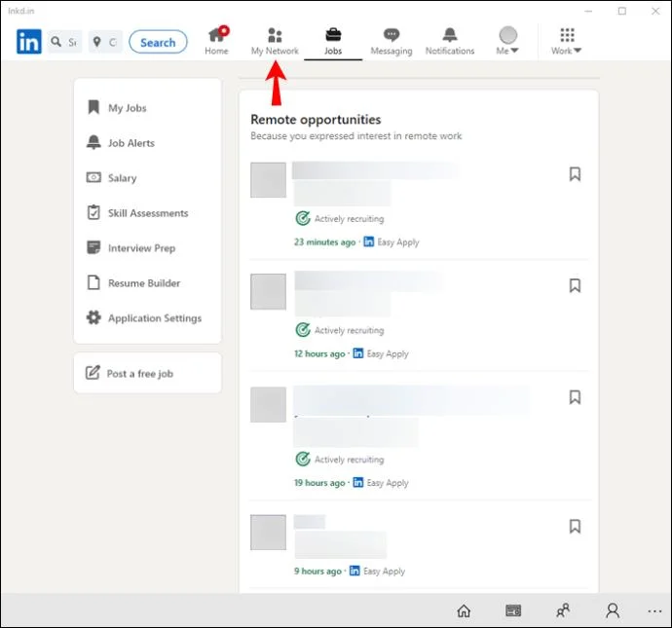Click the '9 hours ago' timestamp
672x628 pixels.
point(318,572)
